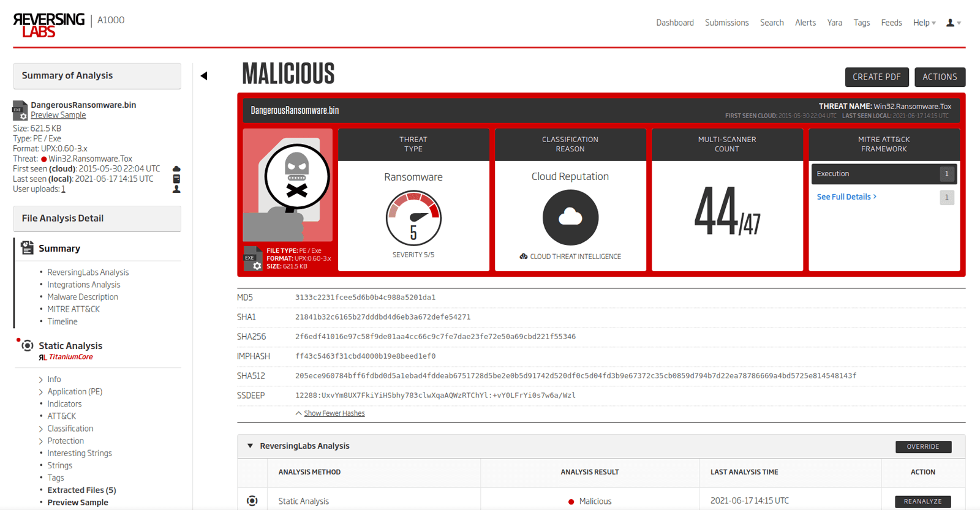Open the Submissions menu
Screen dimensions: 980x510
pos(726,23)
